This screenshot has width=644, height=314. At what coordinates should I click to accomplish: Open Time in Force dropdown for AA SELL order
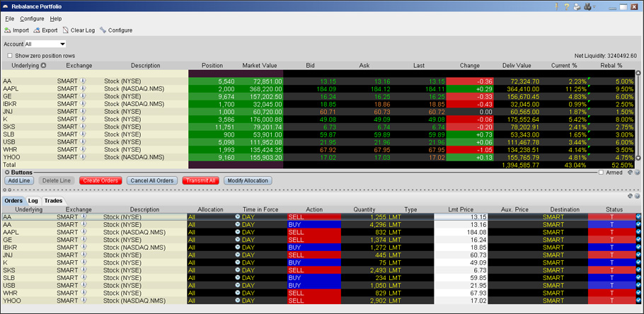[237, 216]
